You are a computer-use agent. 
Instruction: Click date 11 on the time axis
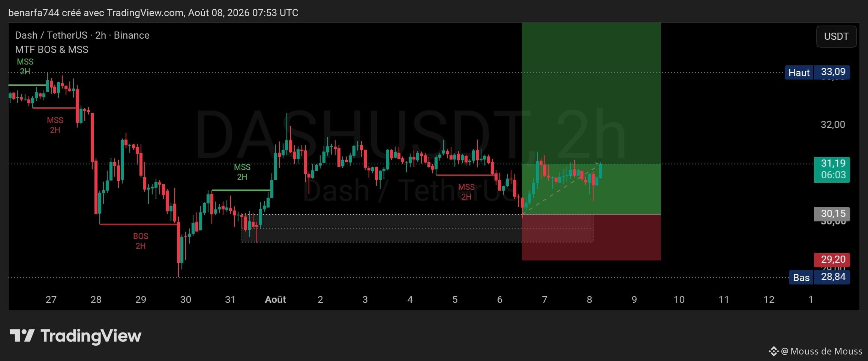(724, 299)
